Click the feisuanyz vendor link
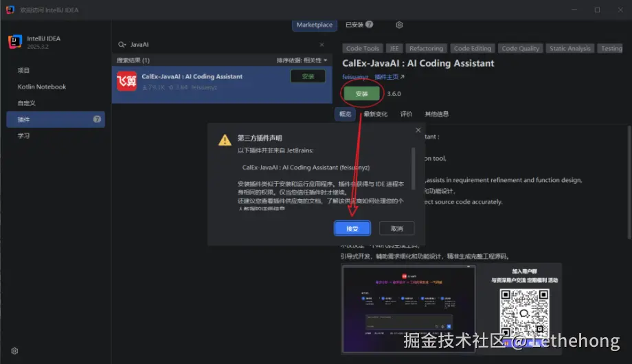Viewport: 632px width, 364px height. (x=355, y=77)
